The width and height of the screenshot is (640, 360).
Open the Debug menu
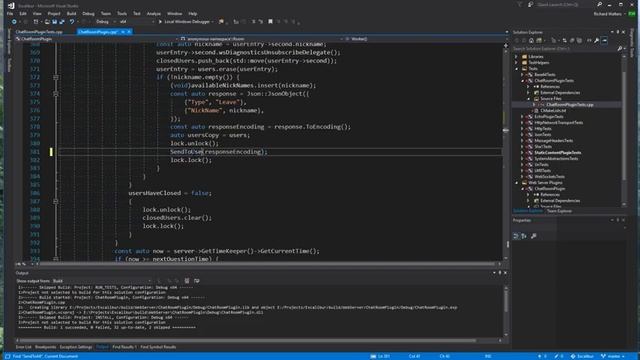tap(88, 13)
